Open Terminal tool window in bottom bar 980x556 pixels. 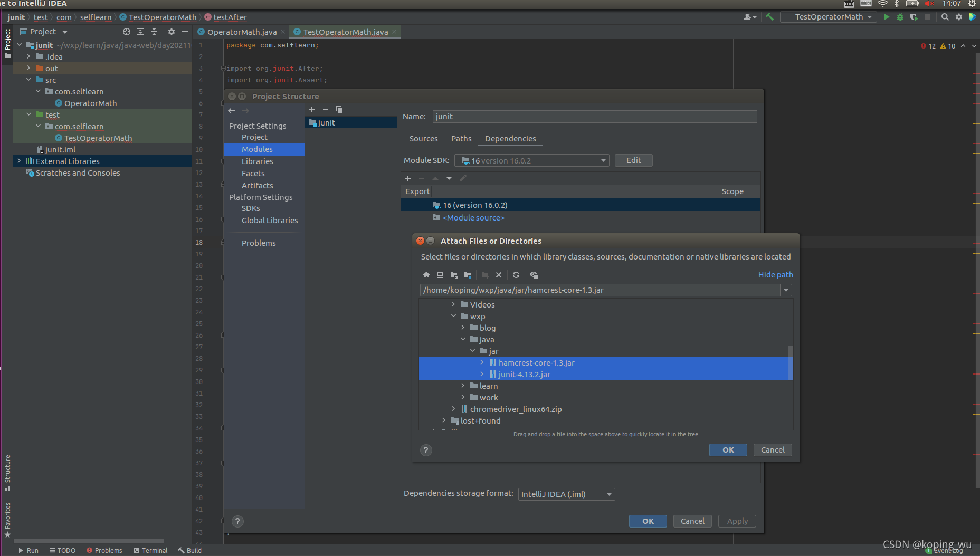click(x=150, y=550)
